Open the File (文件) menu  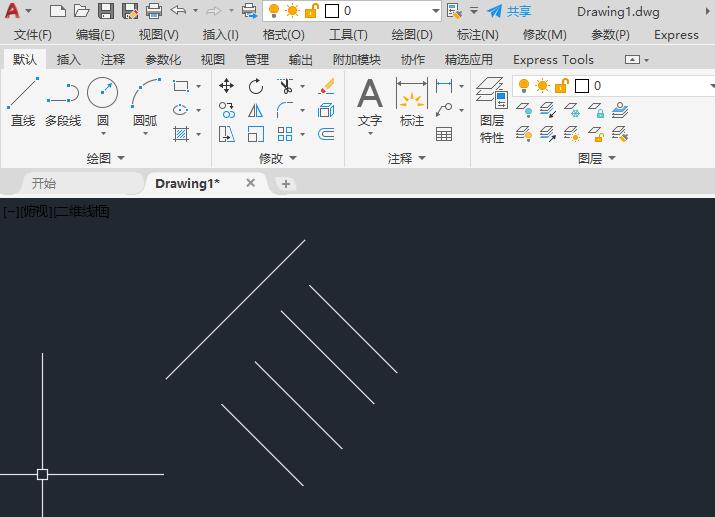pyautogui.click(x=32, y=35)
